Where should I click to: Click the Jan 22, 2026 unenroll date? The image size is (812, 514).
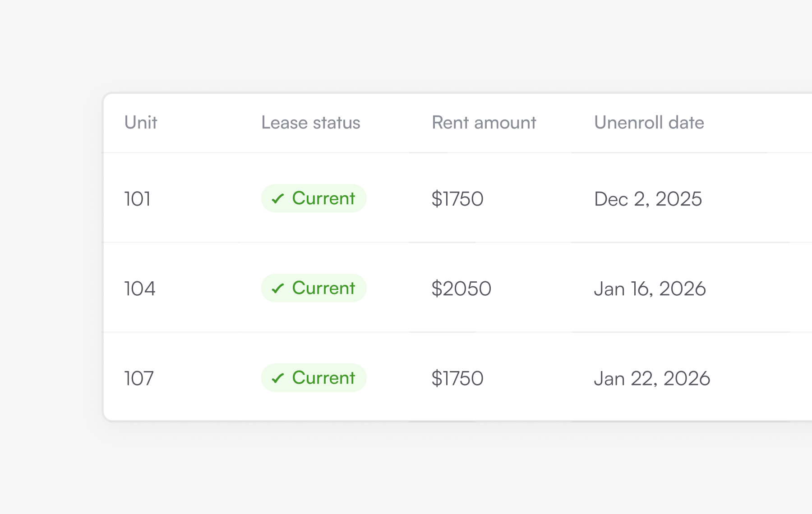tap(652, 378)
